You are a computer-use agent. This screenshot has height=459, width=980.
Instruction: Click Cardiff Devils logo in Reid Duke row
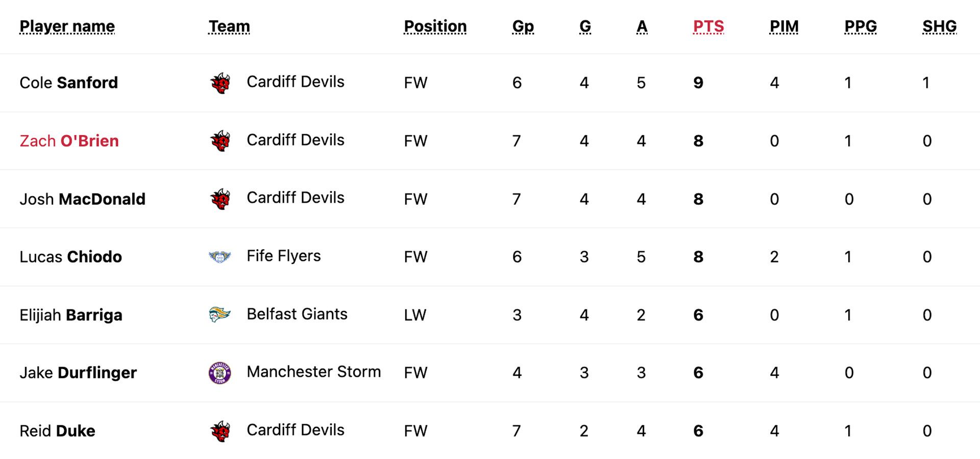[220, 431]
